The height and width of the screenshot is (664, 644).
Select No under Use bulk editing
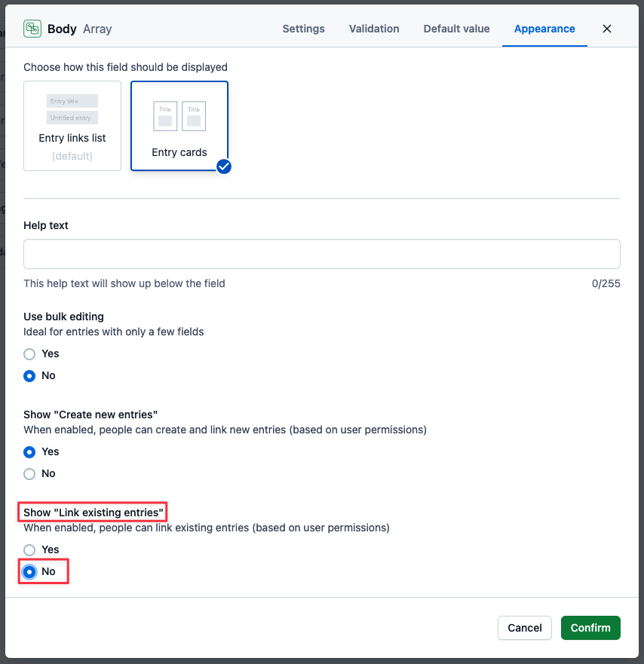30,375
